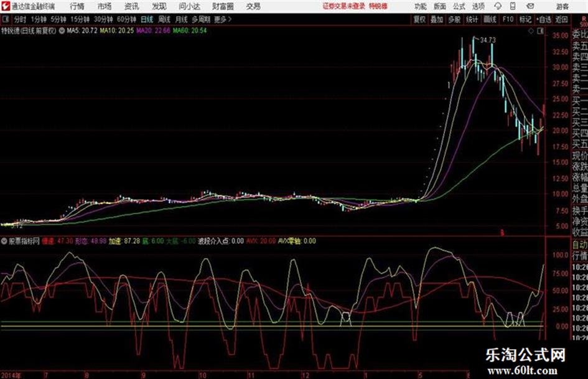Screen dimensions: 588x379
Task: Open the 财富圈 menu
Action: (x=223, y=6)
